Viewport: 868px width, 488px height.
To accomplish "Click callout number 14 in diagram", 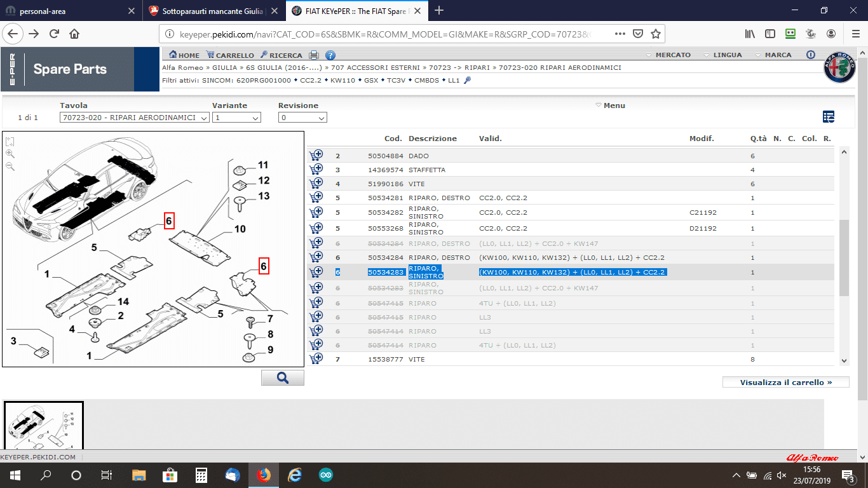I will 123,301.
